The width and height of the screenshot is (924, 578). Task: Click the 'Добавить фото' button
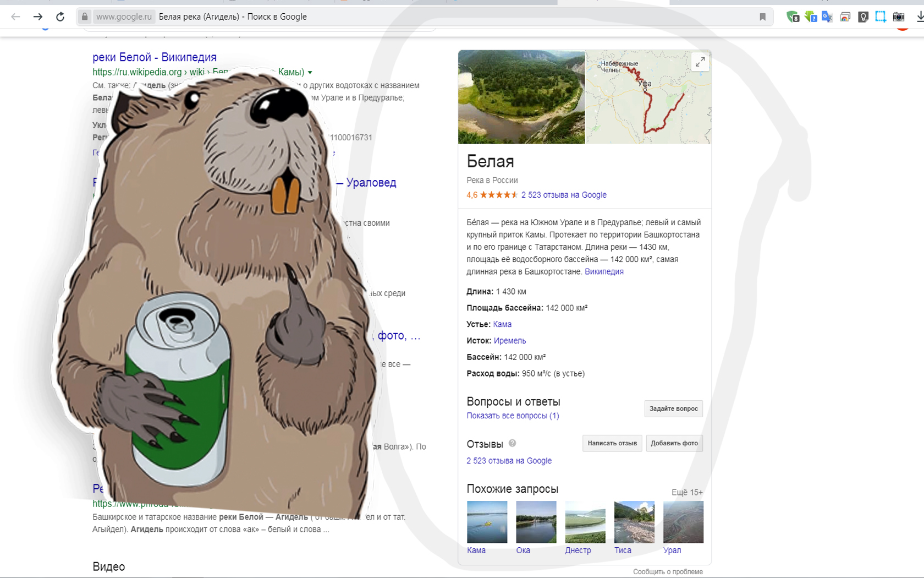[x=674, y=443]
